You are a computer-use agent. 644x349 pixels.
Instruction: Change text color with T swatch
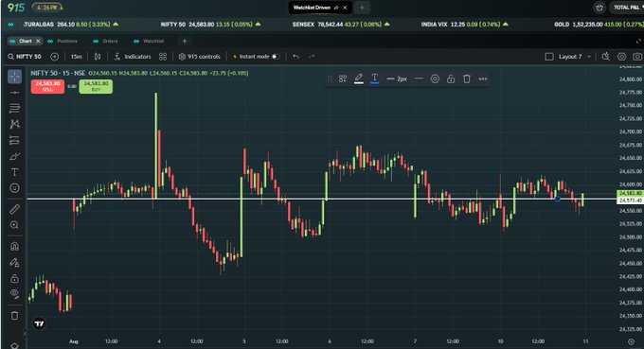pos(375,79)
